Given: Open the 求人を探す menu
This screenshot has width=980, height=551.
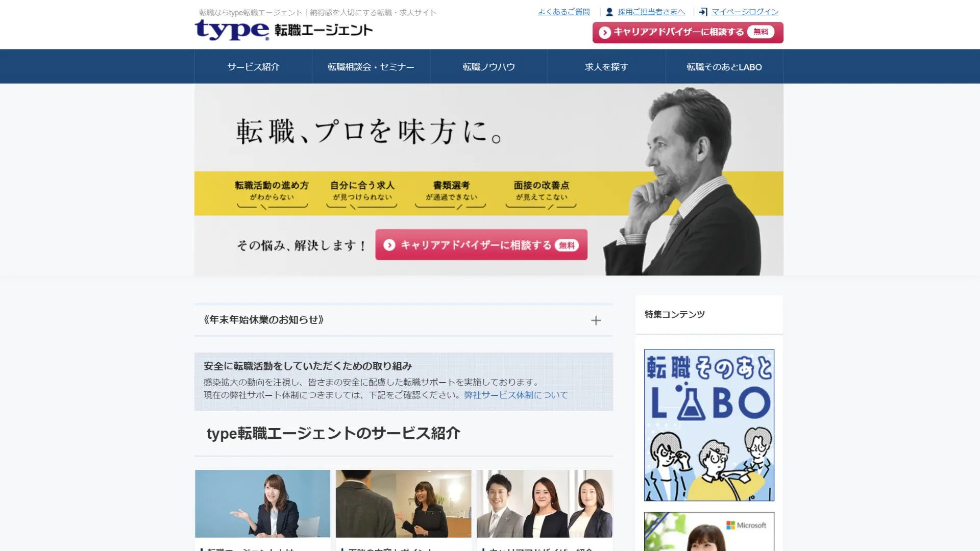Looking at the screenshot, I should pyautogui.click(x=606, y=67).
